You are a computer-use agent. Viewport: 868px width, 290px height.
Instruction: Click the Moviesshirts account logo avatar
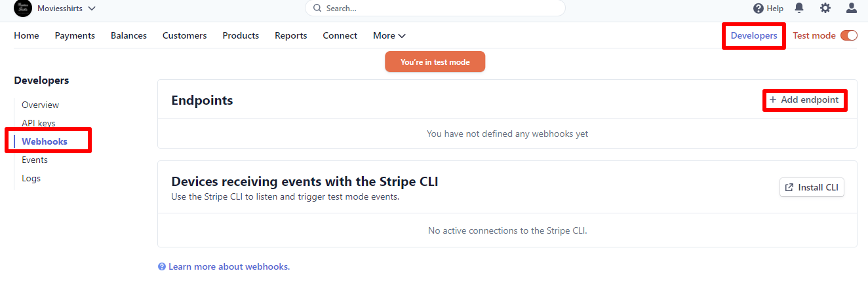(22, 8)
